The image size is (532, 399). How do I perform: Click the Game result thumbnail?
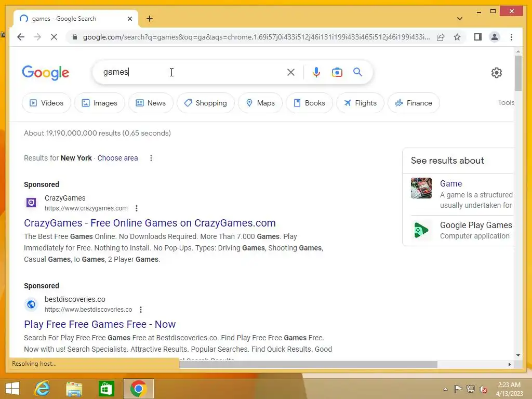coord(421,188)
